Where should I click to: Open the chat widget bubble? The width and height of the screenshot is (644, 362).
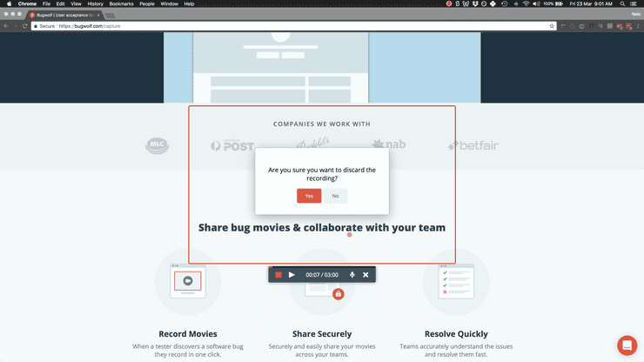pos(627,345)
